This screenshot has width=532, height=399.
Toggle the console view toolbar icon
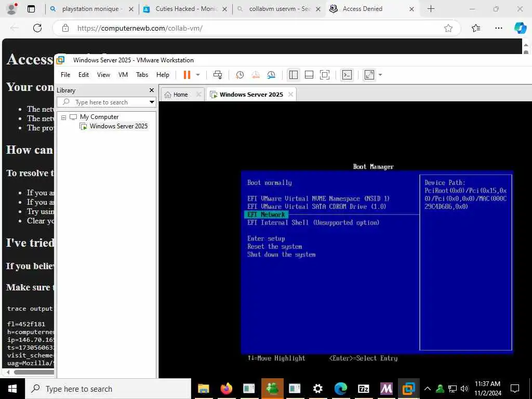pyautogui.click(x=347, y=75)
